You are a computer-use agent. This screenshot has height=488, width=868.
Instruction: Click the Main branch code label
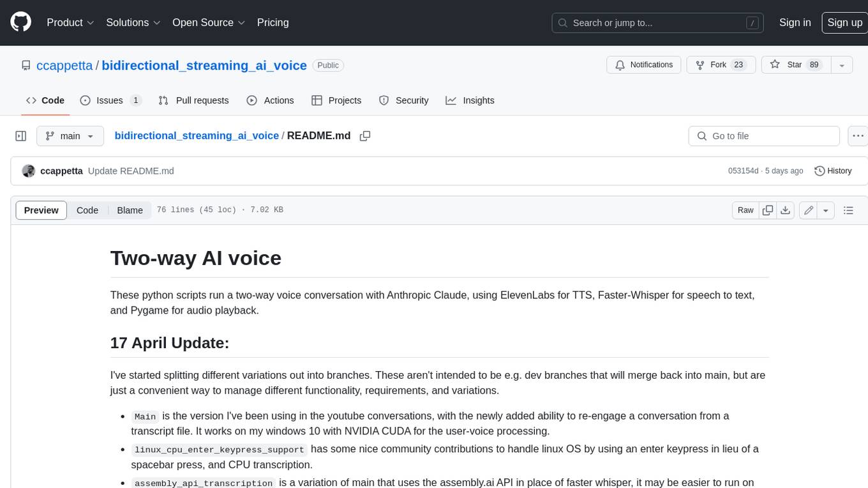pyautogui.click(x=145, y=416)
